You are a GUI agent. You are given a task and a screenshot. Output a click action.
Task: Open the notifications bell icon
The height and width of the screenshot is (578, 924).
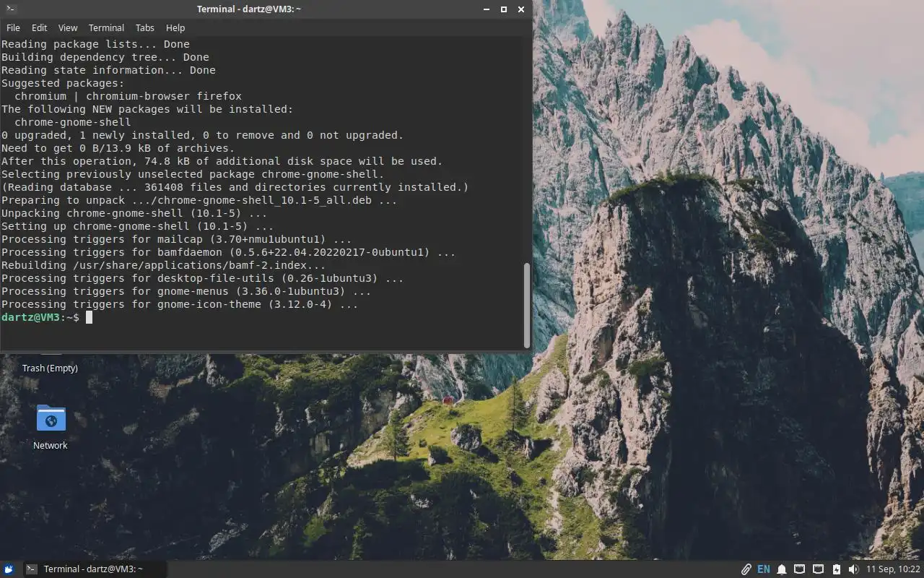click(x=782, y=569)
